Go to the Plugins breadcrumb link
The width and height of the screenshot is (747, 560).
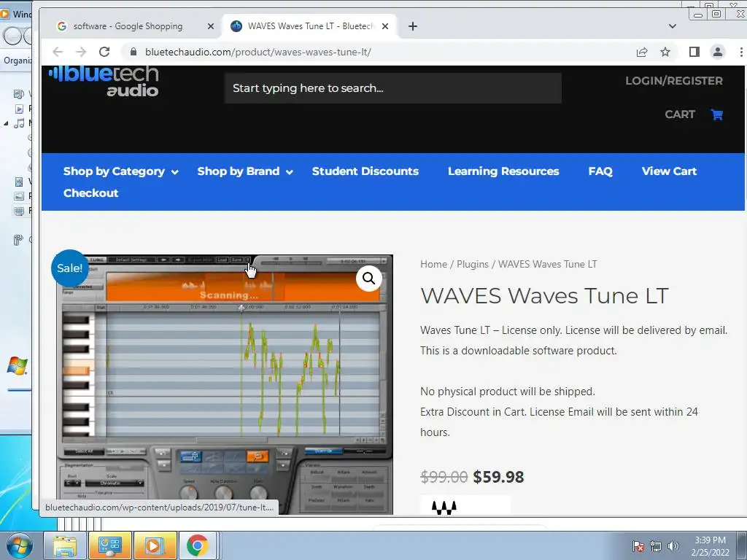point(473,264)
